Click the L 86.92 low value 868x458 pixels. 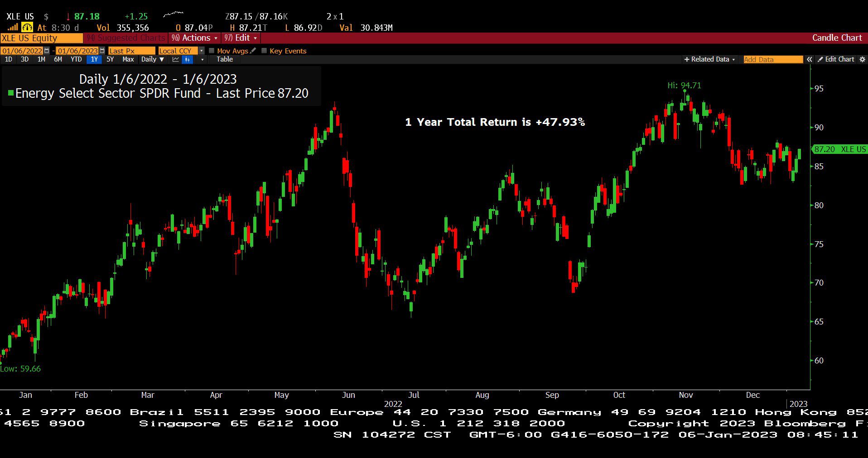pyautogui.click(x=304, y=28)
